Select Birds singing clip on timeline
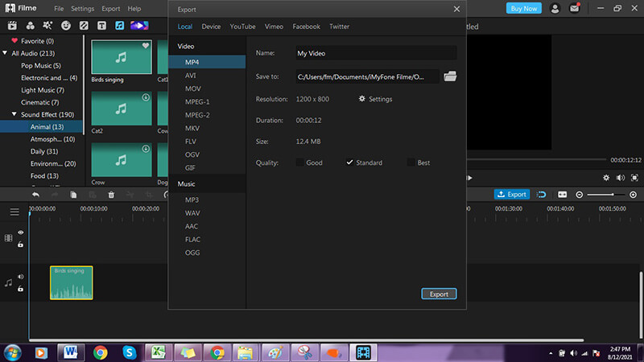This screenshot has width=644, height=362. point(72,283)
